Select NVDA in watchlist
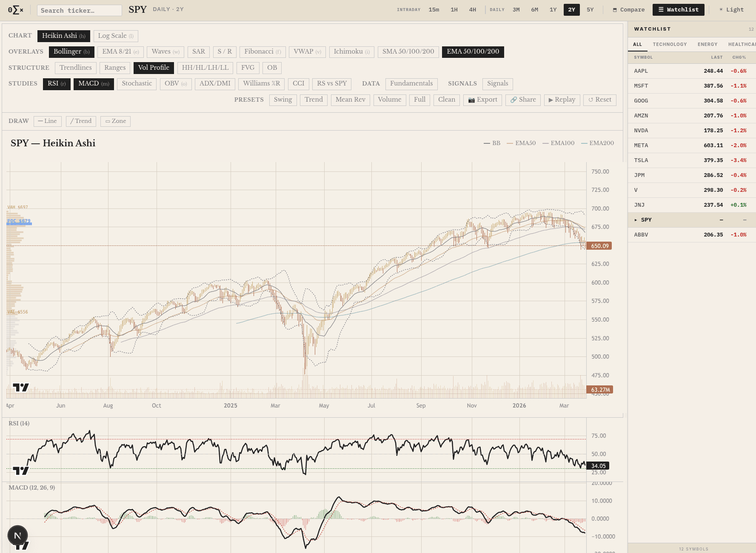This screenshot has width=756, height=553. 692,131
